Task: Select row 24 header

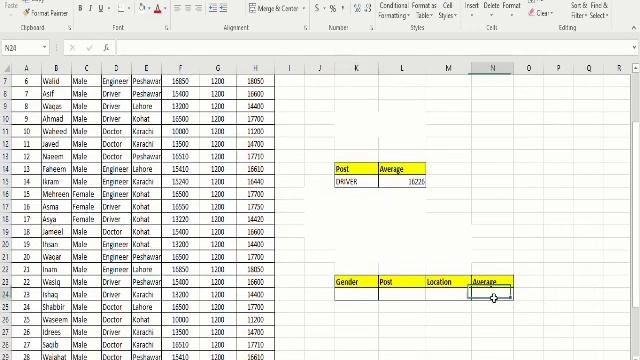Action: coord(5,294)
